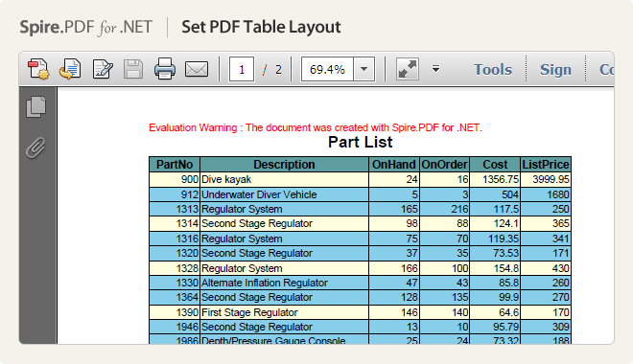
Task: Click the 119.35 cost cell
Action: click(x=495, y=239)
